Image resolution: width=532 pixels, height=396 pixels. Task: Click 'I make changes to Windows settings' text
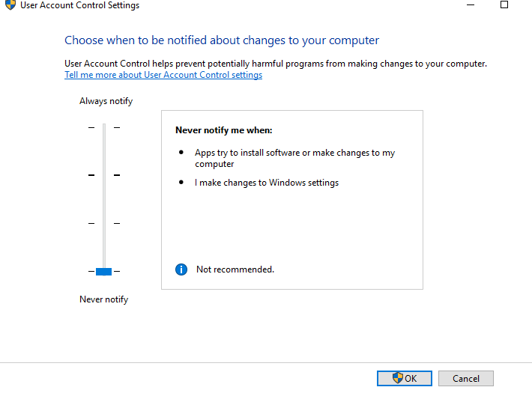[266, 183]
